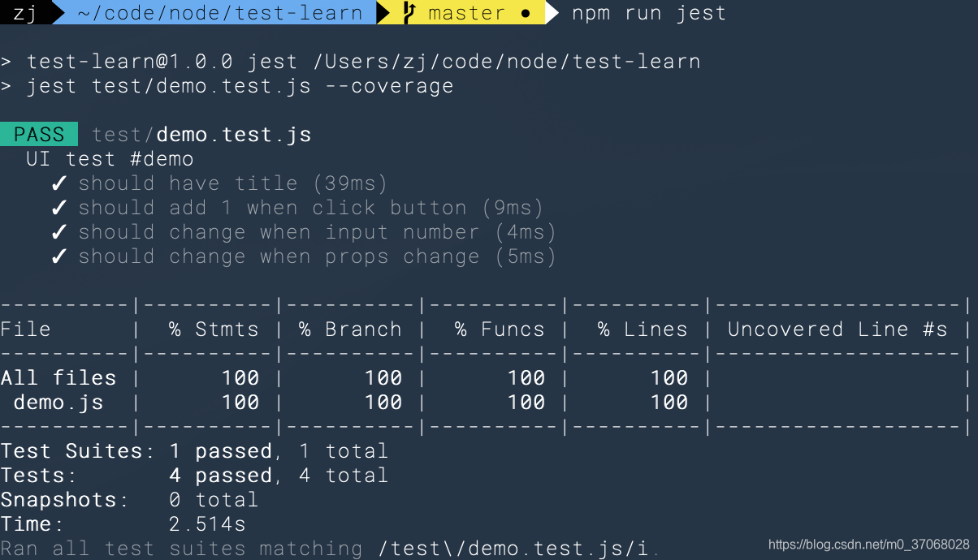Viewport: 978px width, 560px height.
Task: Click the 'npm run jest' command text
Action: [649, 13]
